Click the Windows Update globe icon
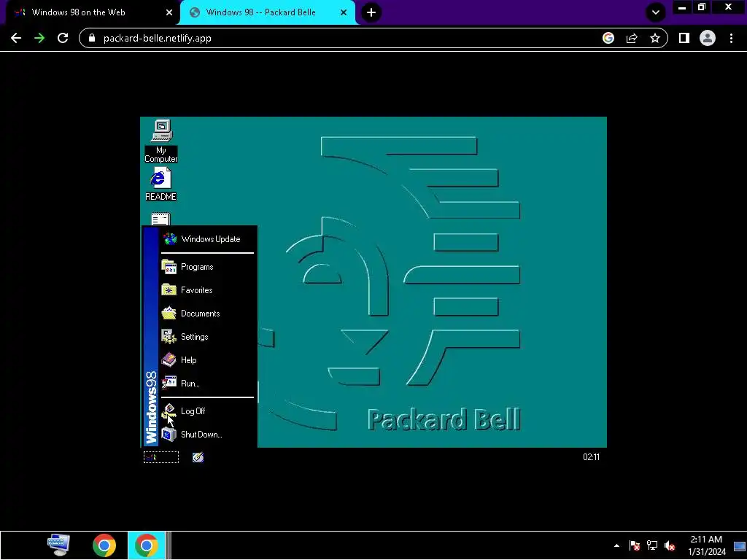Image resolution: width=747 pixels, height=560 pixels. coord(169,239)
